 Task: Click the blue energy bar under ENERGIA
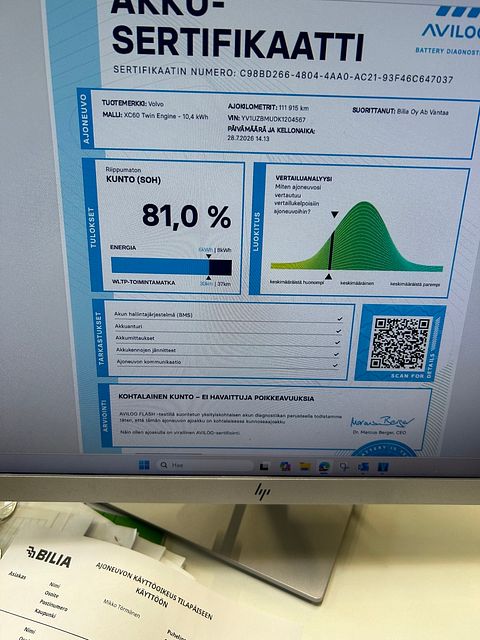click(x=160, y=266)
